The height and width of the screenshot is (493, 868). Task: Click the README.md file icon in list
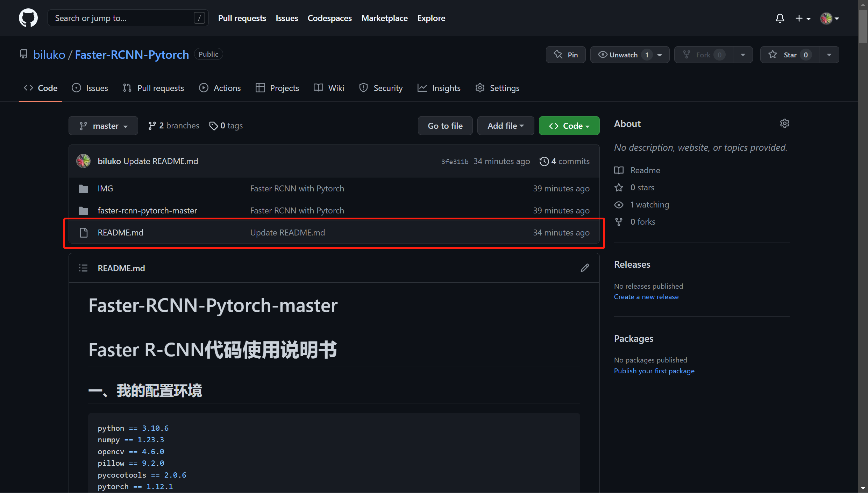(x=83, y=233)
